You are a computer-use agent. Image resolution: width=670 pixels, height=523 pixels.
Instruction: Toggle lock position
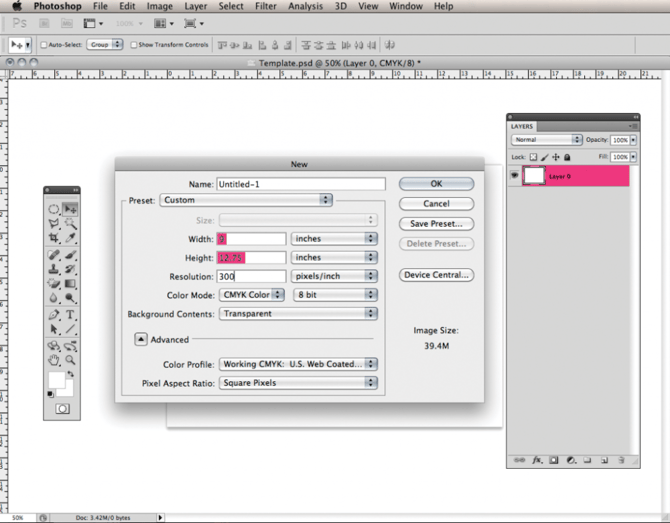coord(555,157)
